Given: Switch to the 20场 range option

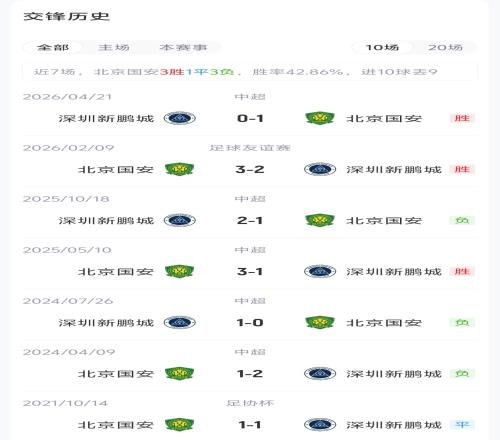Looking at the screenshot, I should (x=445, y=47).
